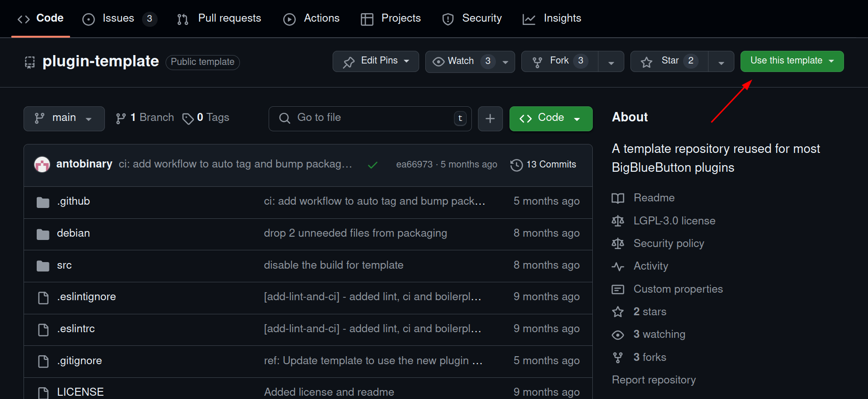
Task: Click the Watch button
Action: click(x=461, y=61)
